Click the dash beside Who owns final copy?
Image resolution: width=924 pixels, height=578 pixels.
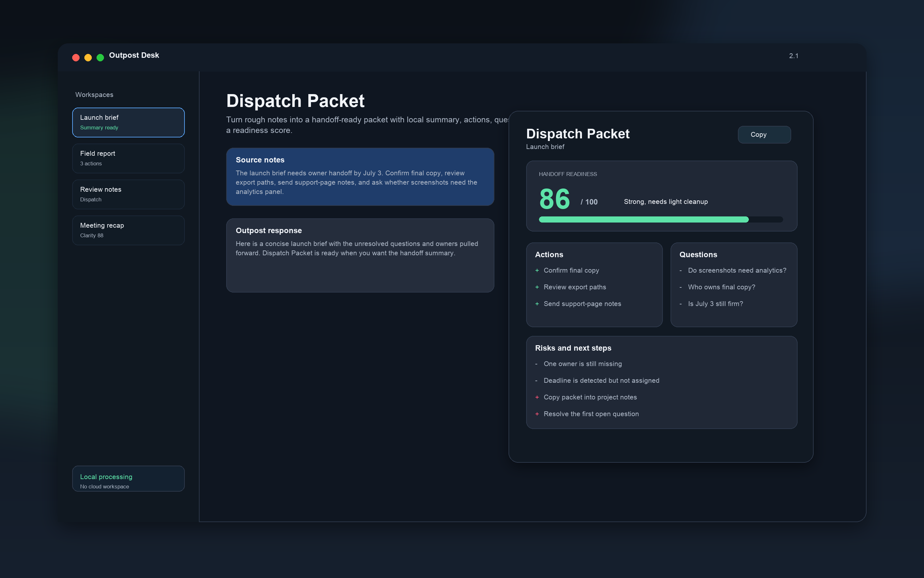coord(680,287)
